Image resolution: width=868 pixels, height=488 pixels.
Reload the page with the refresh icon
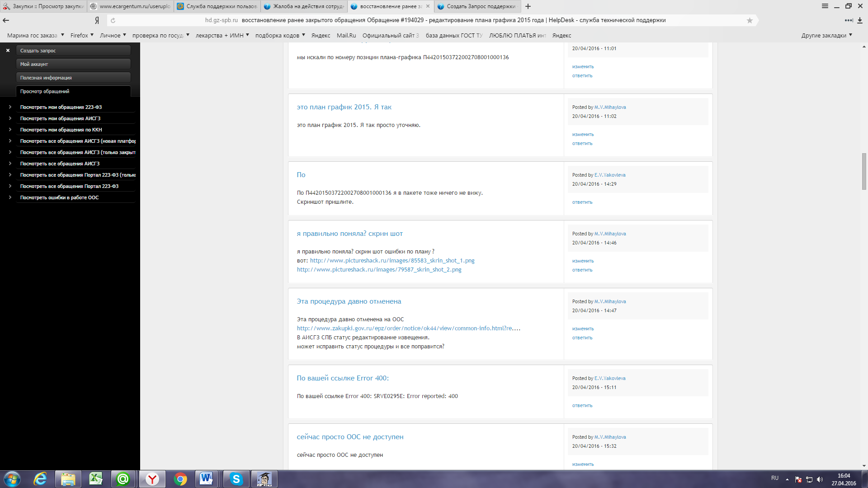(113, 20)
